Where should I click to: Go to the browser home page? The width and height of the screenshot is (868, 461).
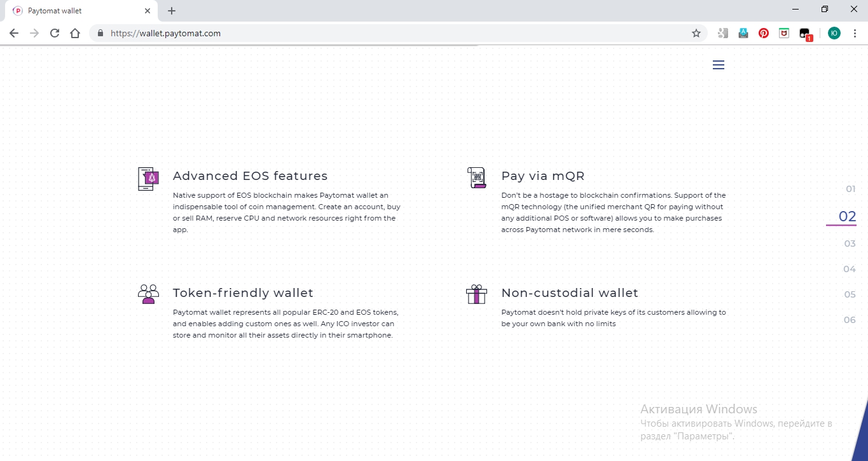coord(75,33)
